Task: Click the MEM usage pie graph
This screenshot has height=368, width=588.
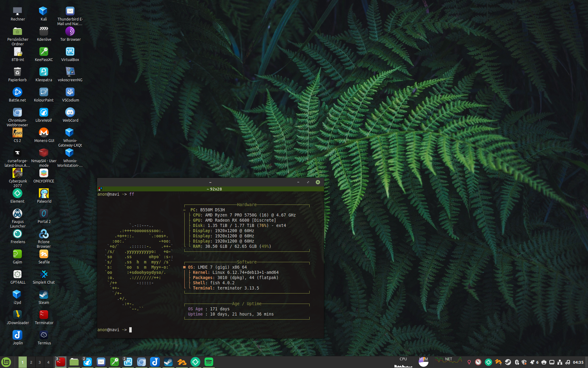Action: 423,362
